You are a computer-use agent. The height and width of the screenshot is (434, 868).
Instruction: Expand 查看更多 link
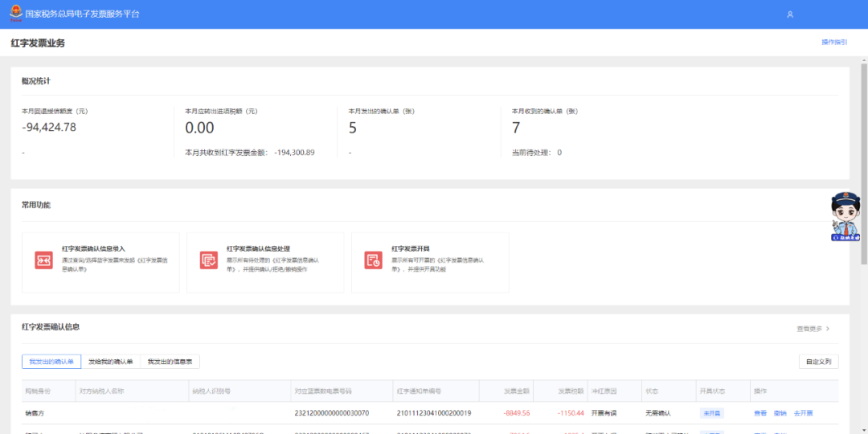click(813, 329)
